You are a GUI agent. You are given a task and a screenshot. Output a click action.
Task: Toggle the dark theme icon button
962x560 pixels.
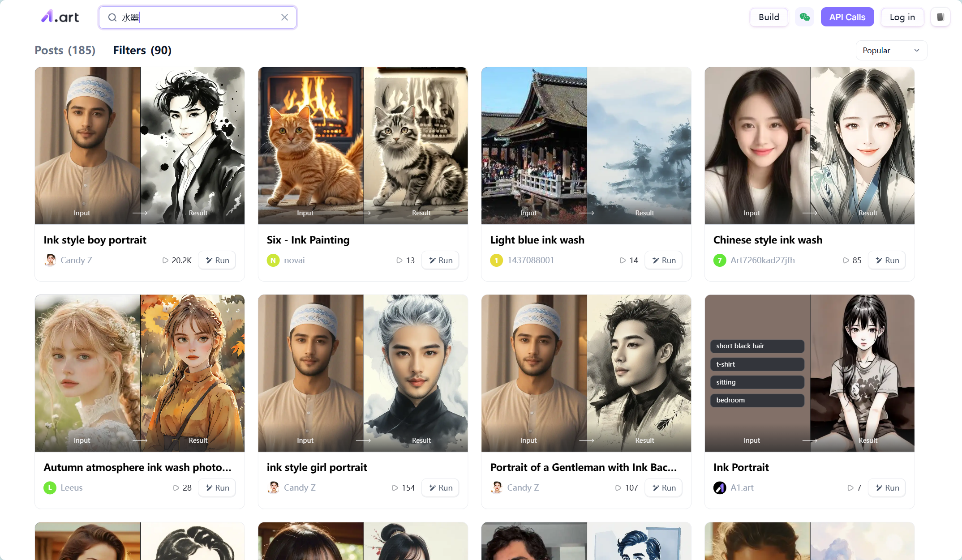pos(940,17)
